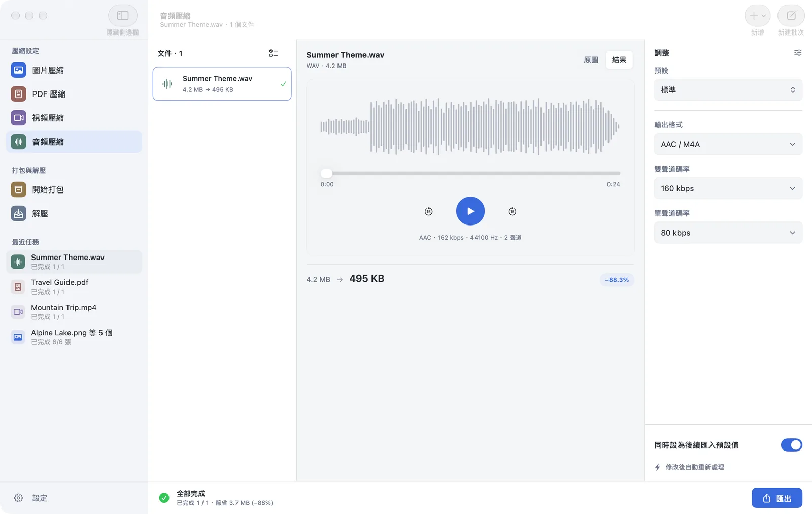This screenshot has height=514, width=812.
Task: Hide the sidebar with the sidebar toggle icon
Action: point(123,16)
